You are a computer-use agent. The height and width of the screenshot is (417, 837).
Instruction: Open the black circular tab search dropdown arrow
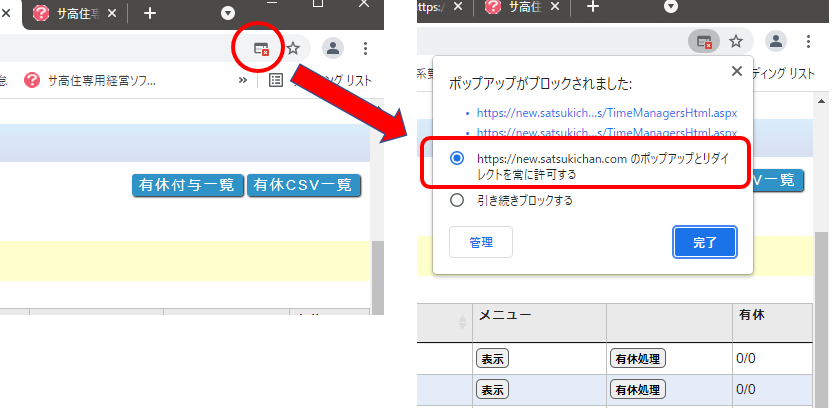click(228, 13)
